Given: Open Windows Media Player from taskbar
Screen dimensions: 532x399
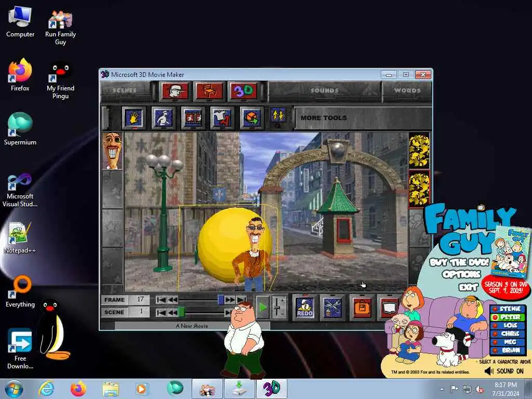Looking at the screenshot, I should click(x=141, y=389).
